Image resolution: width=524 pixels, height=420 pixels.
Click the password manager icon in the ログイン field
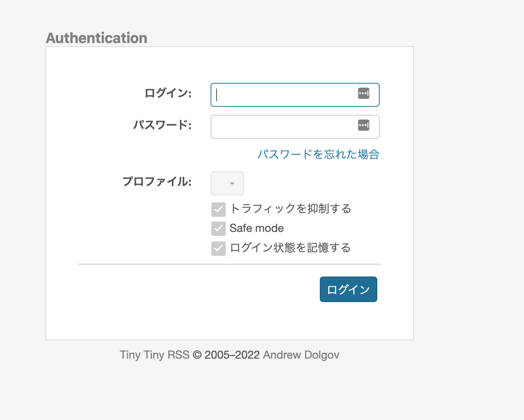coord(363,93)
